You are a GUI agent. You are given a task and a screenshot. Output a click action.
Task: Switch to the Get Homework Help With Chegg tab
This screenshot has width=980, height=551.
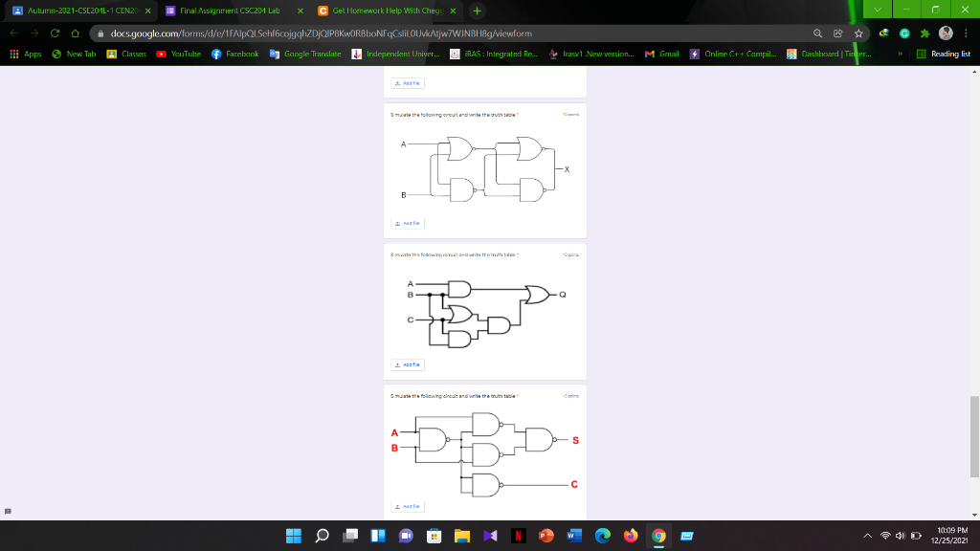click(x=388, y=11)
